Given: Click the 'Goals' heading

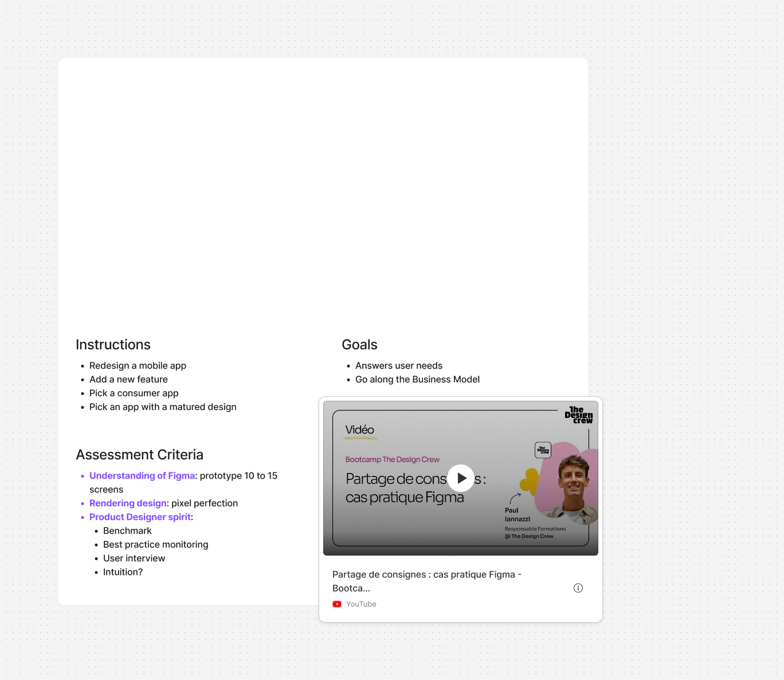Looking at the screenshot, I should (x=359, y=345).
